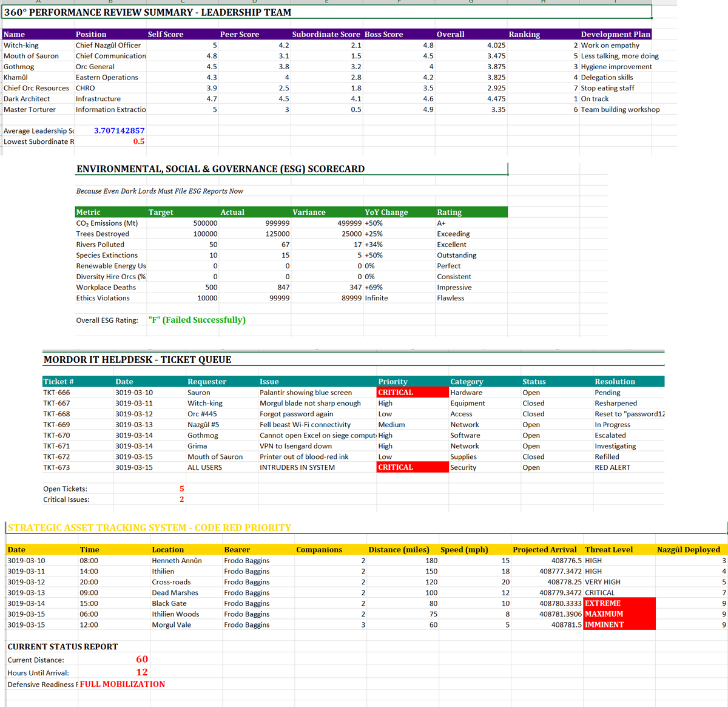Image resolution: width=728 pixels, height=707 pixels.
Task: Click 'Because Even Dark Lords Must File ESG Reports Now'
Action: [x=160, y=191]
